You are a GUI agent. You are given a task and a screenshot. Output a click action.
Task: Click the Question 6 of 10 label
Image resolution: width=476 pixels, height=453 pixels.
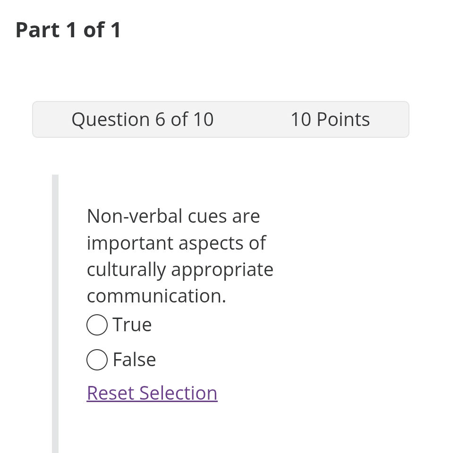click(143, 119)
